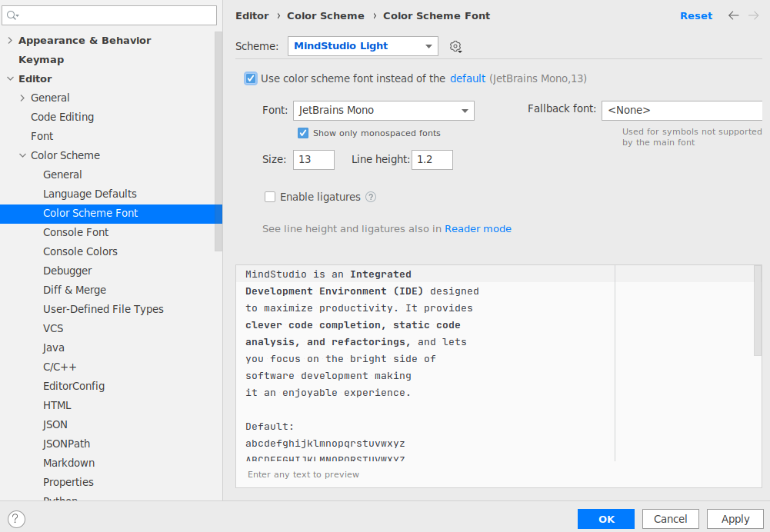Open the Fallback font combo box

point(682,111)
